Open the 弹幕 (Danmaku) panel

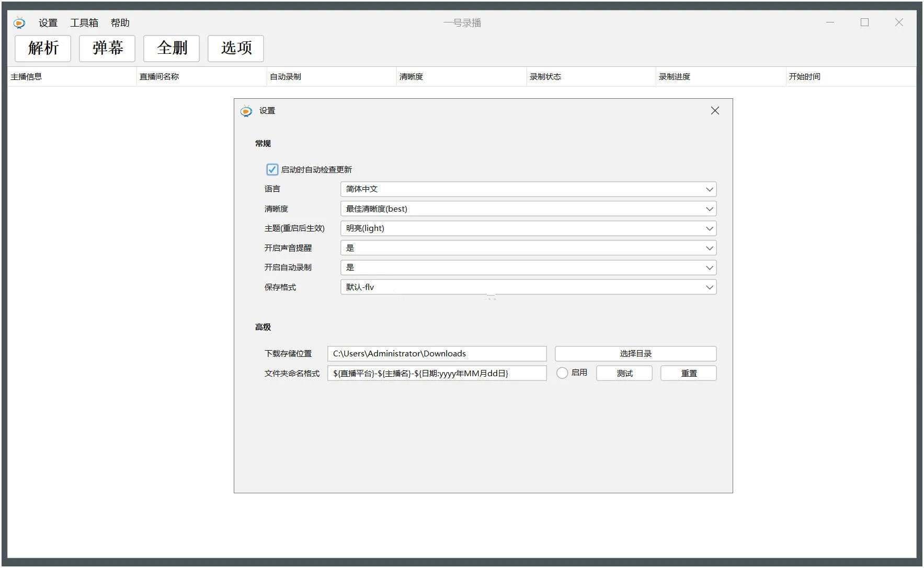107,48
